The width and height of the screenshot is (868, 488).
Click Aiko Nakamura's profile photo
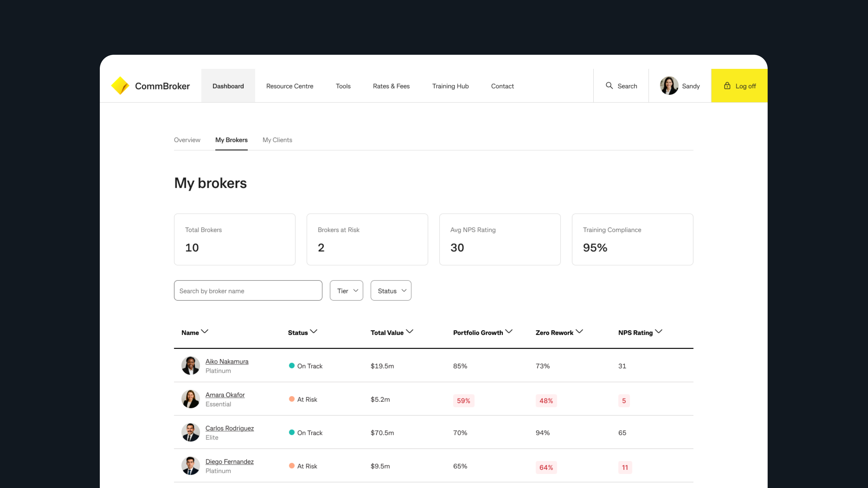coord(190,365)
